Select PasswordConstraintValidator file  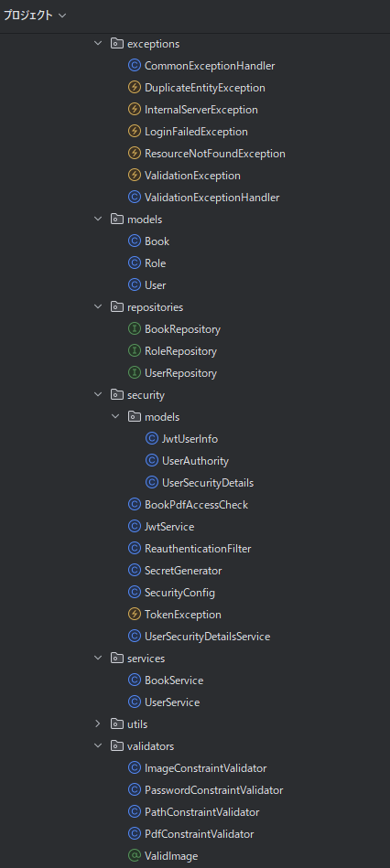pos(214,790)
